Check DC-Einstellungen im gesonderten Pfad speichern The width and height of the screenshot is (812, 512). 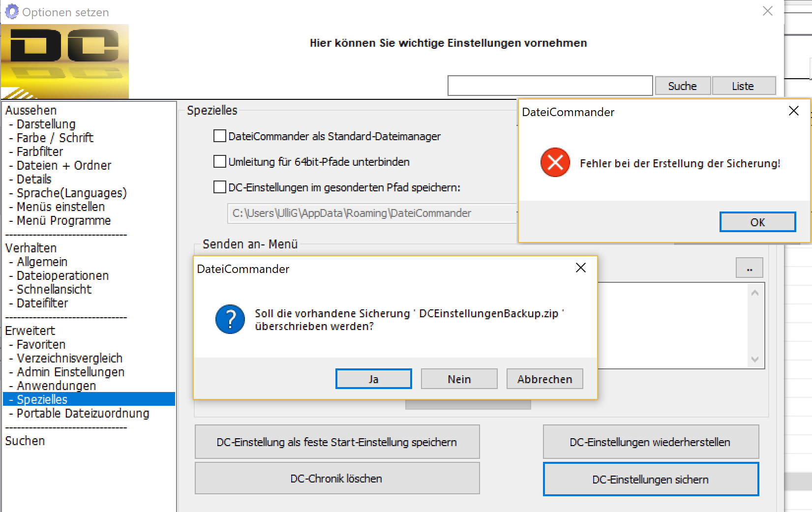point(220,187)
